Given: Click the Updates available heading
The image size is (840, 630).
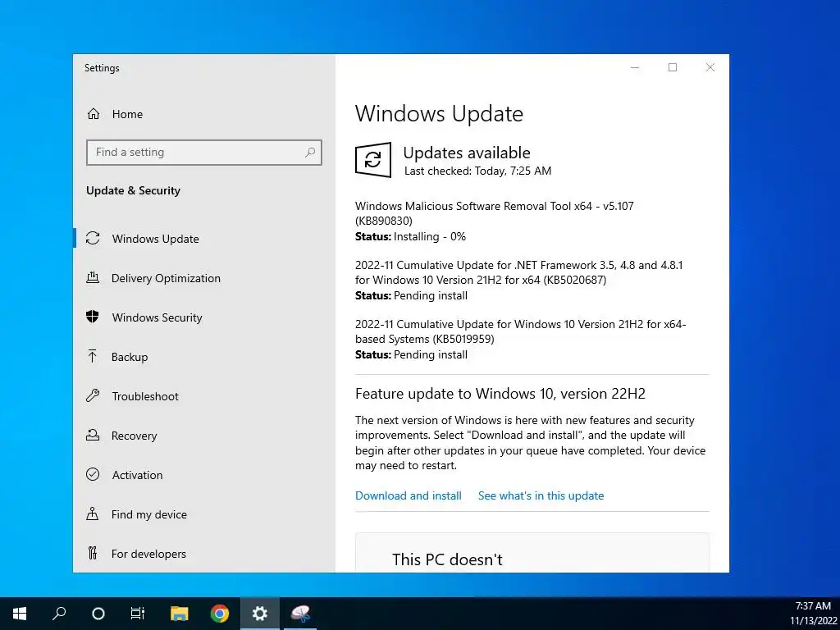Looking at the screenshot, I should [467, 153].
